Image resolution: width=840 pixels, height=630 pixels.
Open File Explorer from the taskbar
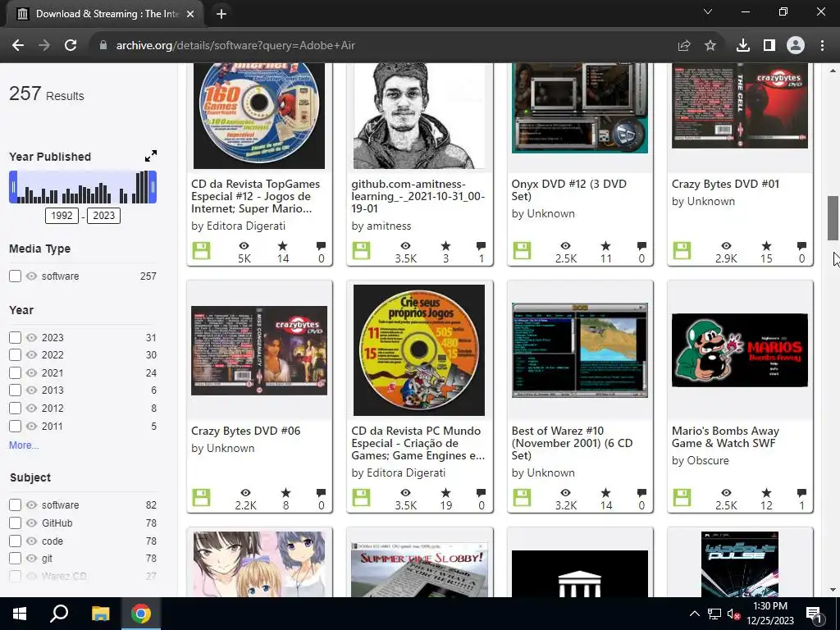tap(100, 614)
